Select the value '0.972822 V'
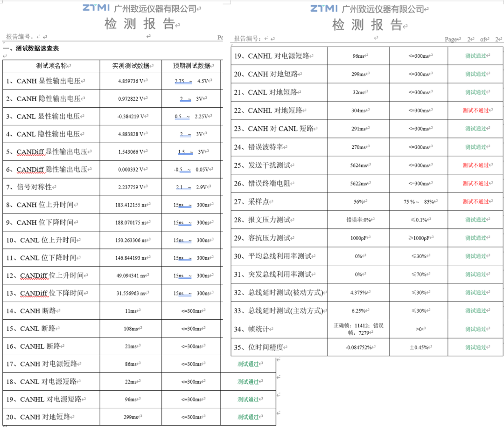504x427 pixels. point(131,99)
